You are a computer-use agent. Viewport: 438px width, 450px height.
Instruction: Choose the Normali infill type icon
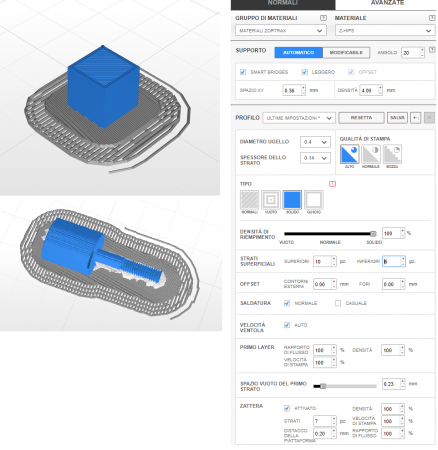[249, 200]
